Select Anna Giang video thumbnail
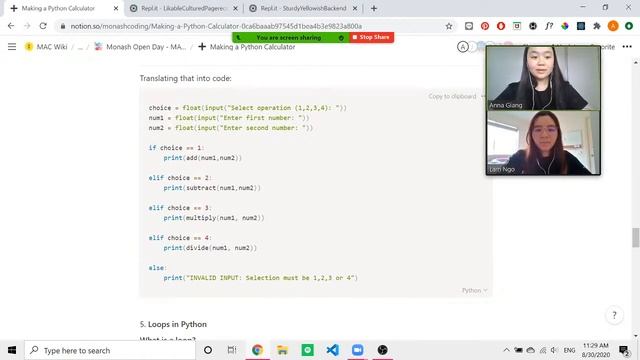Viewport: 640px width, 360px height. pyautogui.click(x=543, y=78)
